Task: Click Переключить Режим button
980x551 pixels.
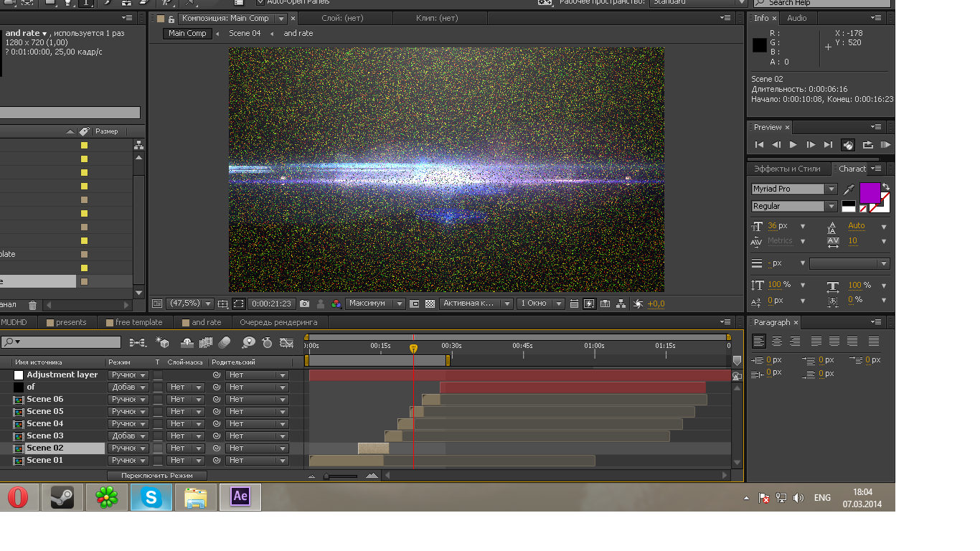Action: coord(157,476)
